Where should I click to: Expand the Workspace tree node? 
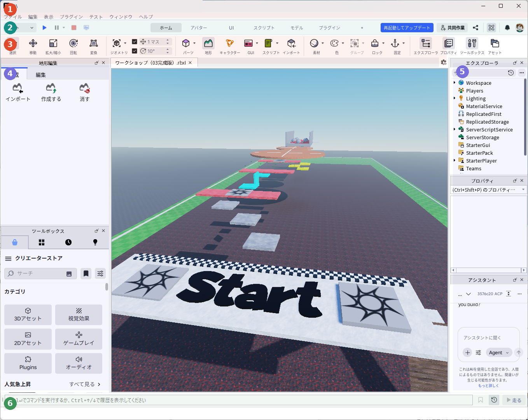point(455,83)
